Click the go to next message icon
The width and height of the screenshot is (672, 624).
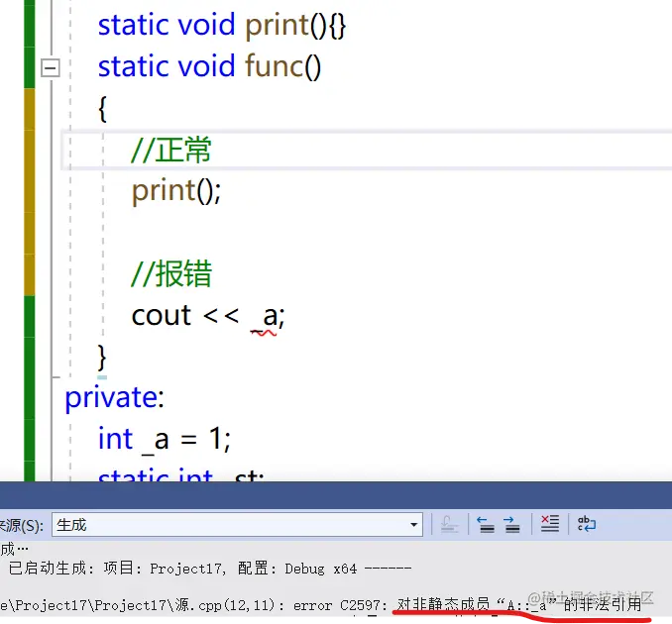(511, 524)
